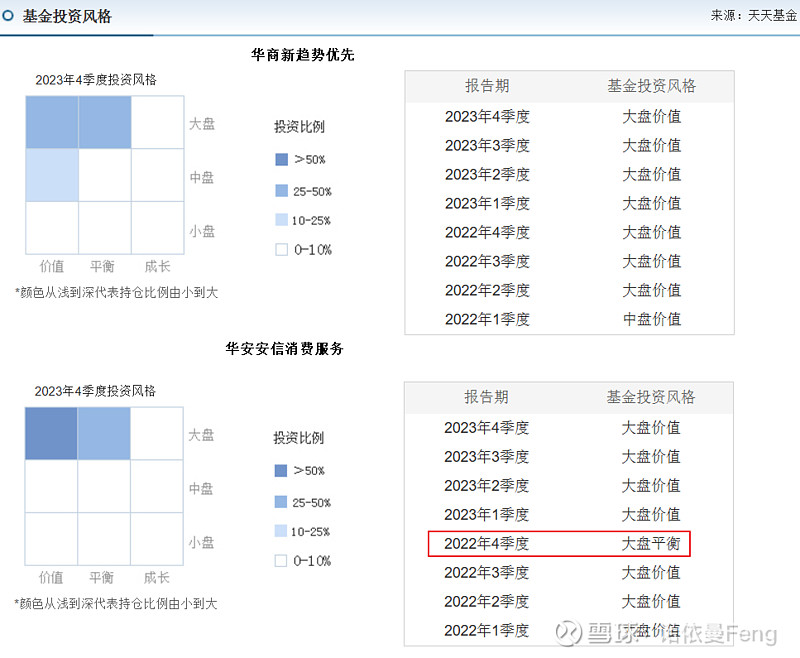Click the 小盘 row label of 华商 grid
The height and width of the screenshot is (658, 800).
tap(202, 232)
